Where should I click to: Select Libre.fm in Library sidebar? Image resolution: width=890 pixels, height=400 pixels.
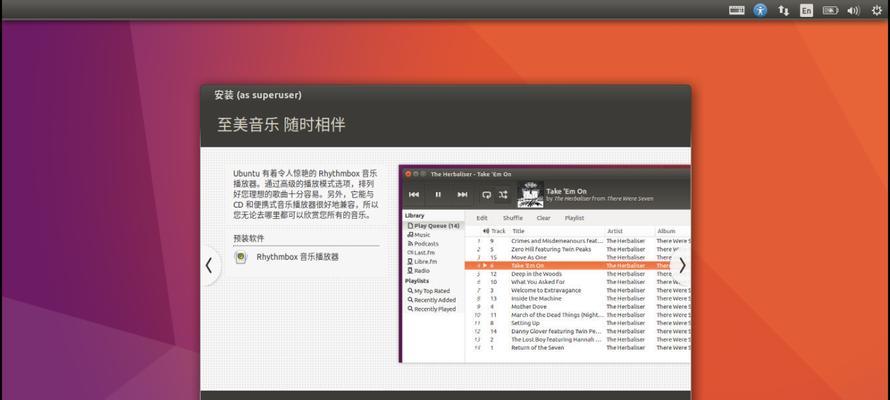point(422,262)
